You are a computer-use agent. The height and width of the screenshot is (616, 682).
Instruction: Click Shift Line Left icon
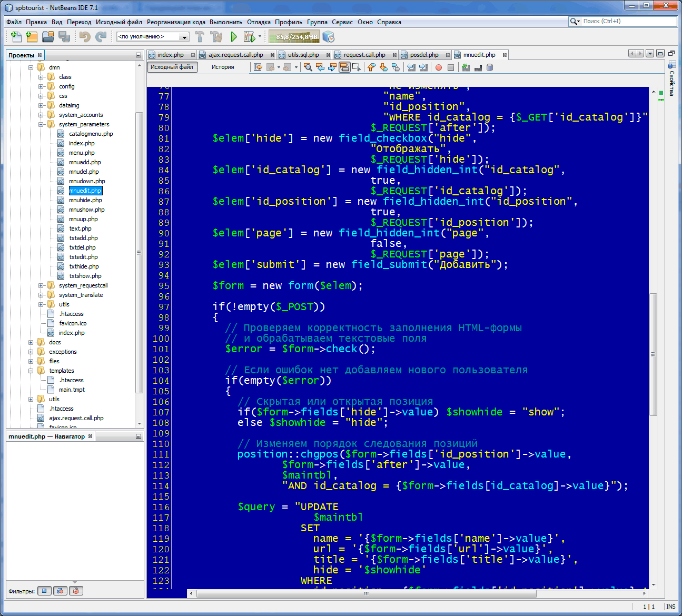click(x=411, y=67)
